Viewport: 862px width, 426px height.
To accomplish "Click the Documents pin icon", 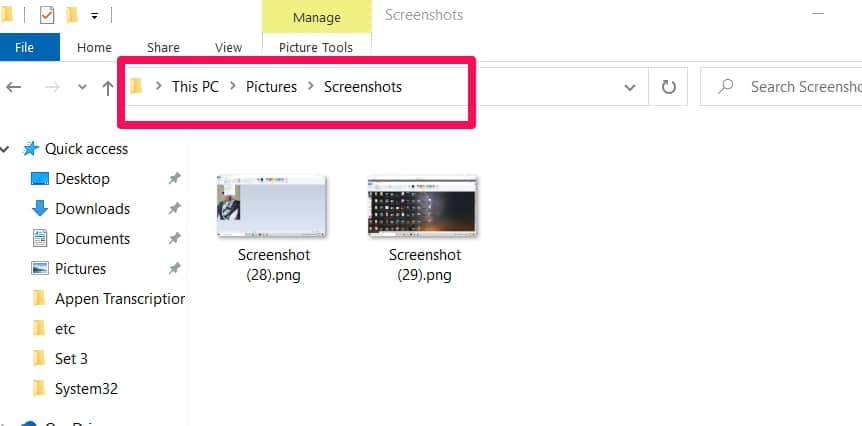I will [174, 239].
